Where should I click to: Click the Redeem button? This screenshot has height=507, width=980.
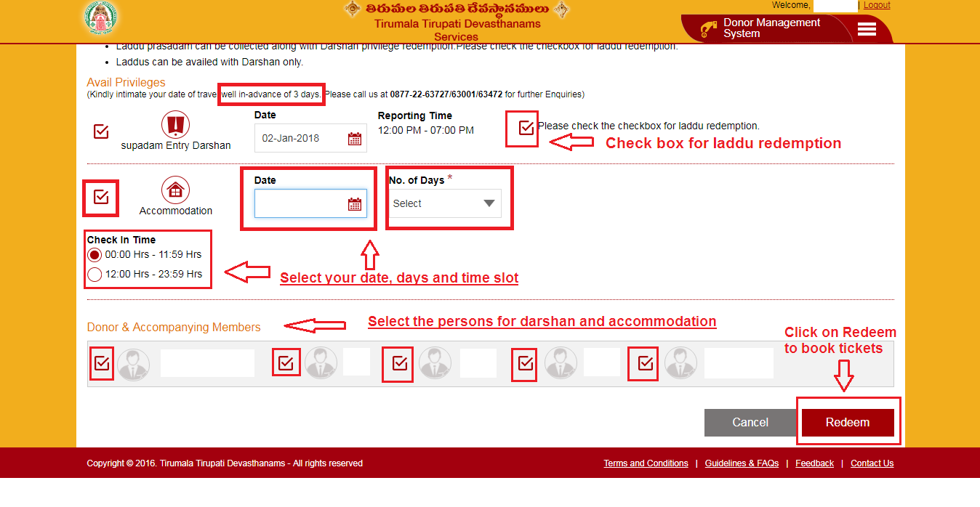pyautogui.click(x=848, y=423)
